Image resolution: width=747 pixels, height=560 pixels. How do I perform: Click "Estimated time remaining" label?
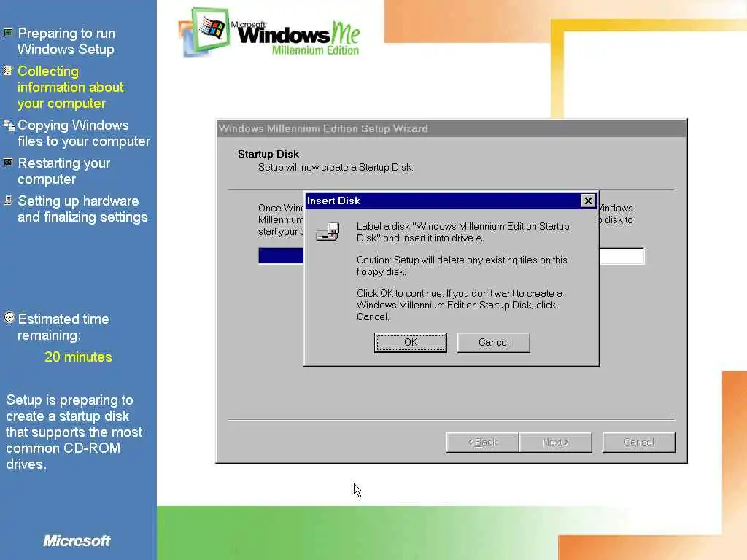[63, 327]
